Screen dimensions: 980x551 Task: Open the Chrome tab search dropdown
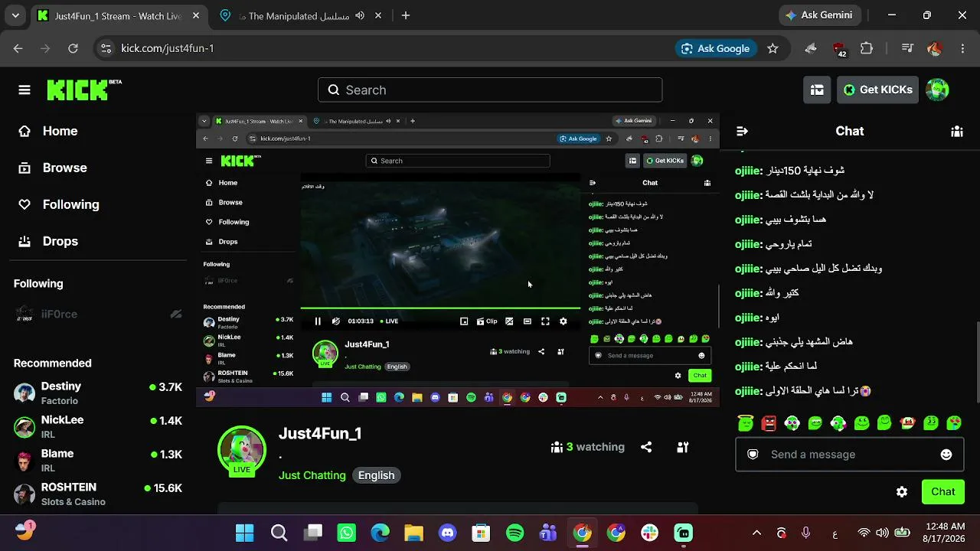coord(15,15)
